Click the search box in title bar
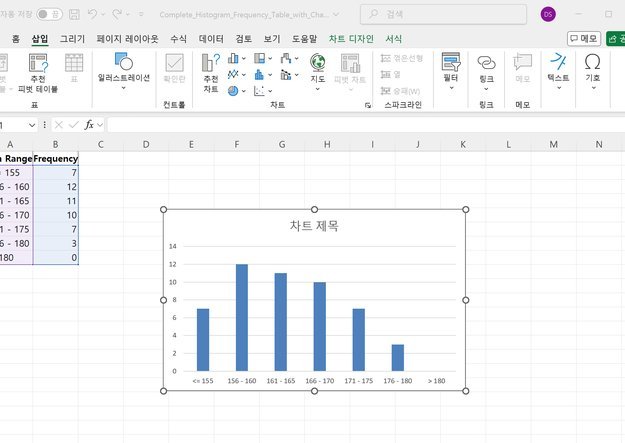The image size is (625, 443). pos(443,14)
